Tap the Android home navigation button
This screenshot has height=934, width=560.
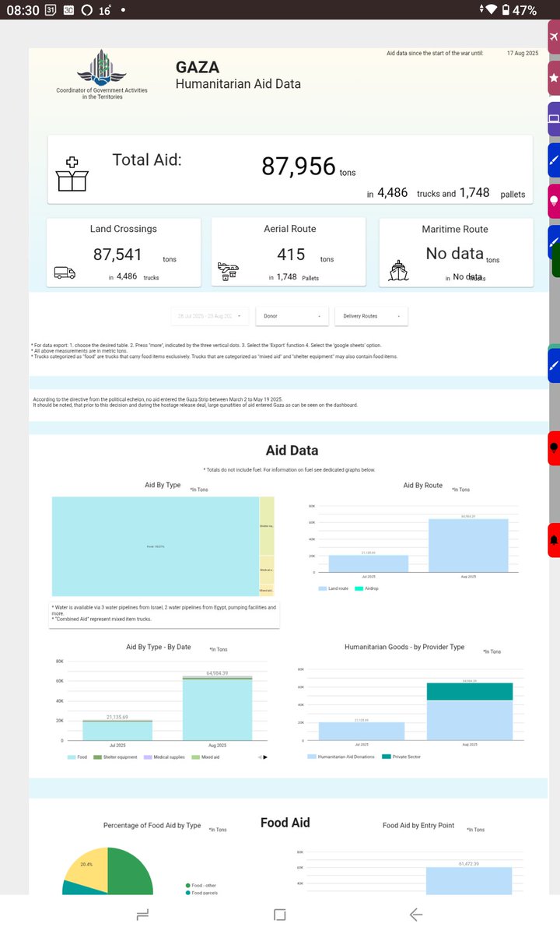pos(280,914)
